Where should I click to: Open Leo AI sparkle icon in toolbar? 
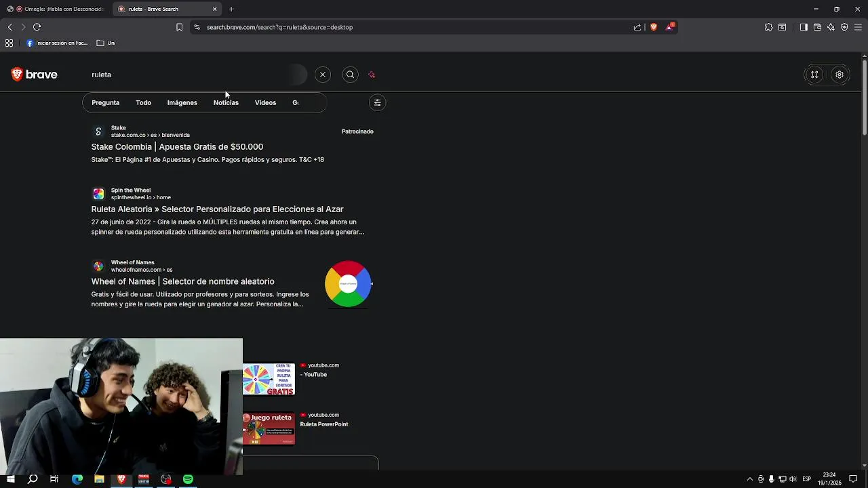[831, 27]
